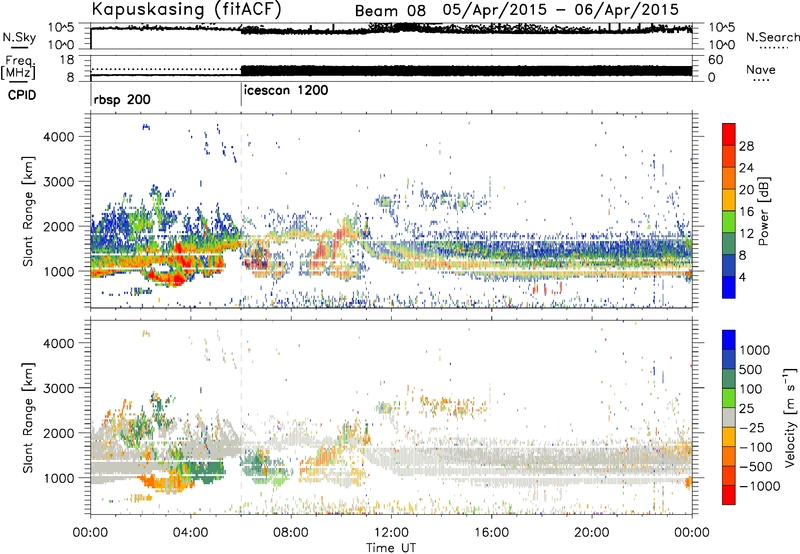The image size is (800, 554).
Task: Click the '08:00' time axis tick label
Action: [x=290, y=533]
